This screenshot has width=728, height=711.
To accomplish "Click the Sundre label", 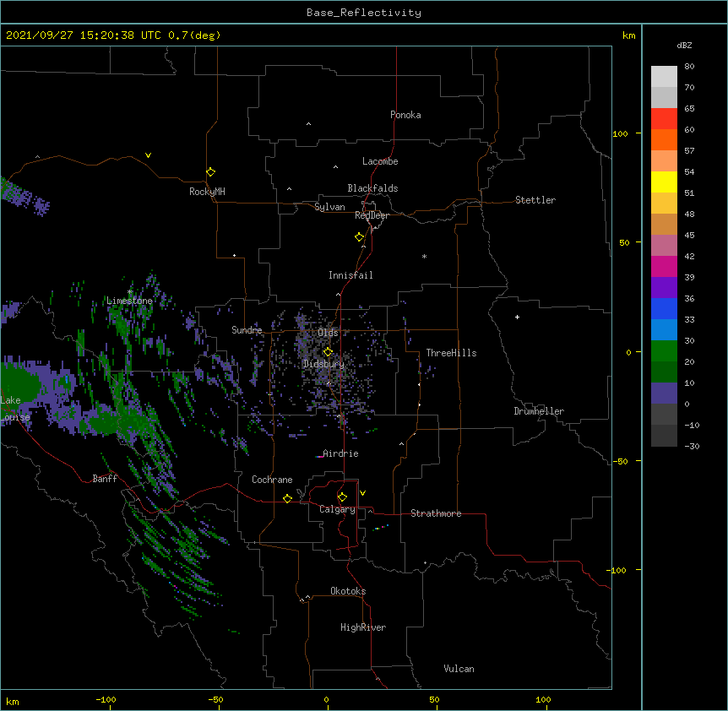I will [247, 330].
